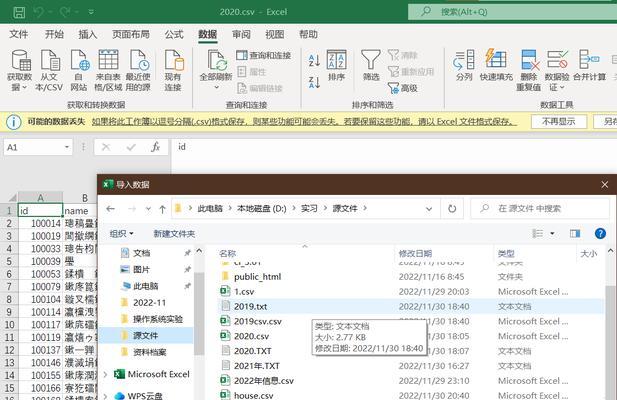Viewport: 617px width, 400px height.
Task: Click Remove Duplicates (删除重复值)
Action: (x=528, y=71)
